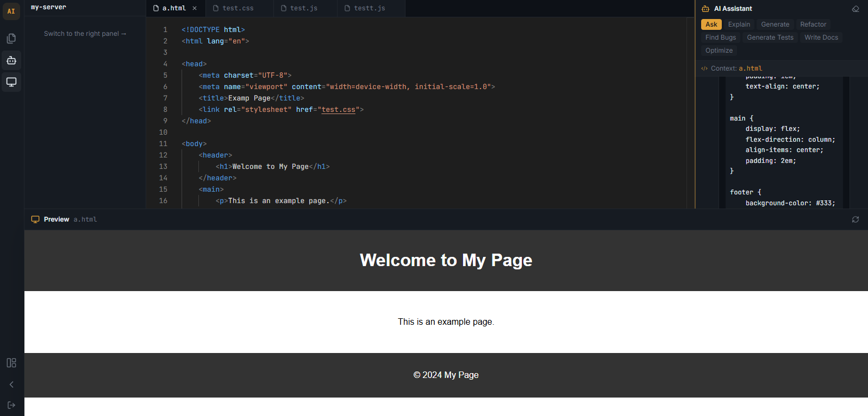This screenshot has width=868, height=416.
Task: Click the title tag 'Examp Page' line
Action: pos(252,98)
